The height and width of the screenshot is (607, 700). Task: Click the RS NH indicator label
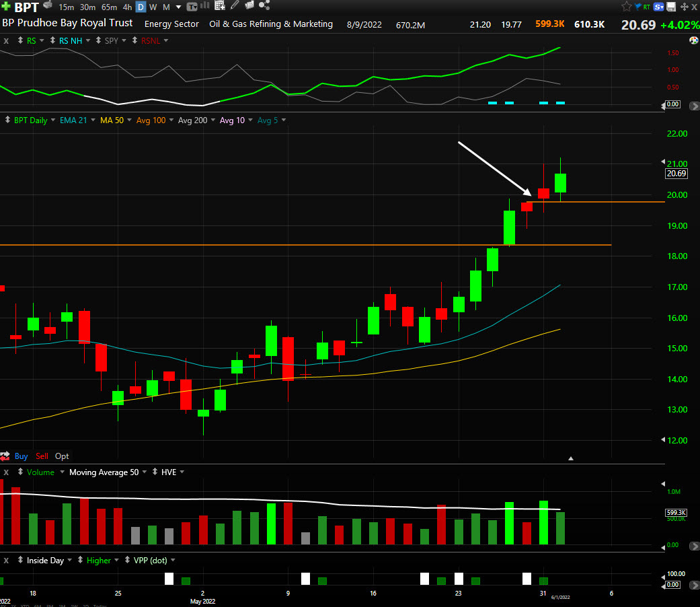[71, 40]
